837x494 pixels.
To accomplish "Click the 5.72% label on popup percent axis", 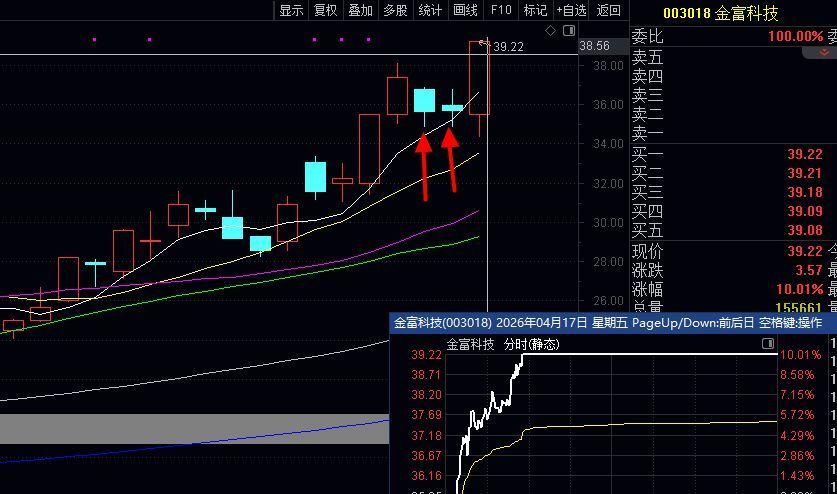I will [797, 415].
